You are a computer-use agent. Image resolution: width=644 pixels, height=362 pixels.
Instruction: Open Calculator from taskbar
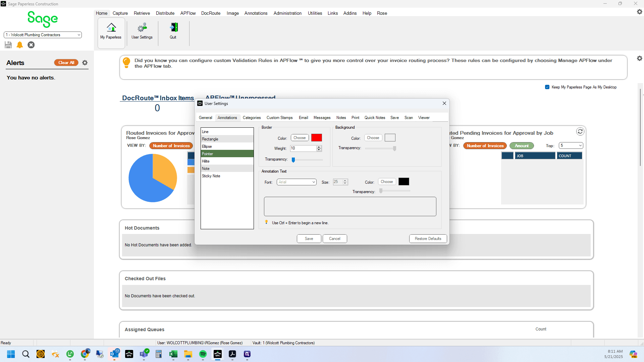tap(159, 354)
